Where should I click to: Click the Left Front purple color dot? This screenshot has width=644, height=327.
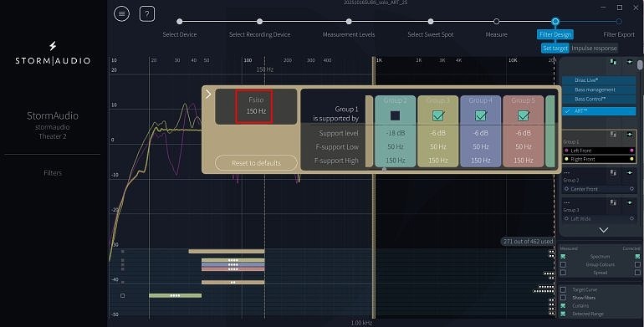pos(631,151)
